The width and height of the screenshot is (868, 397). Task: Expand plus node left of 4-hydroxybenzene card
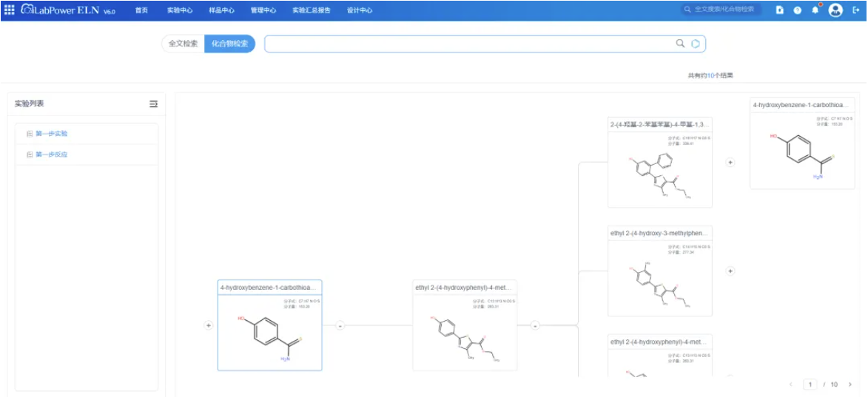coord(208,325)
